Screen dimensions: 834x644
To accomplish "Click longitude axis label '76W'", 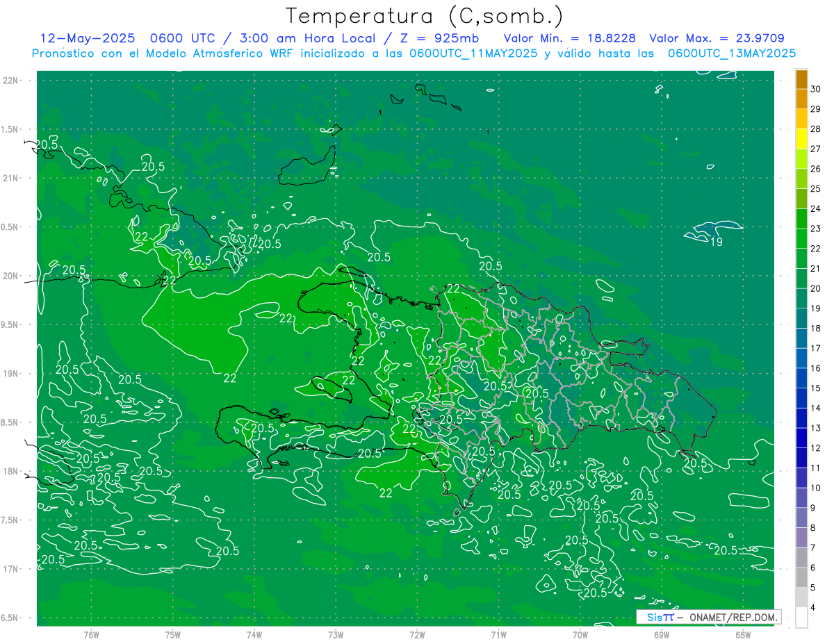I will pyautogui.click(x=91, y=635).
